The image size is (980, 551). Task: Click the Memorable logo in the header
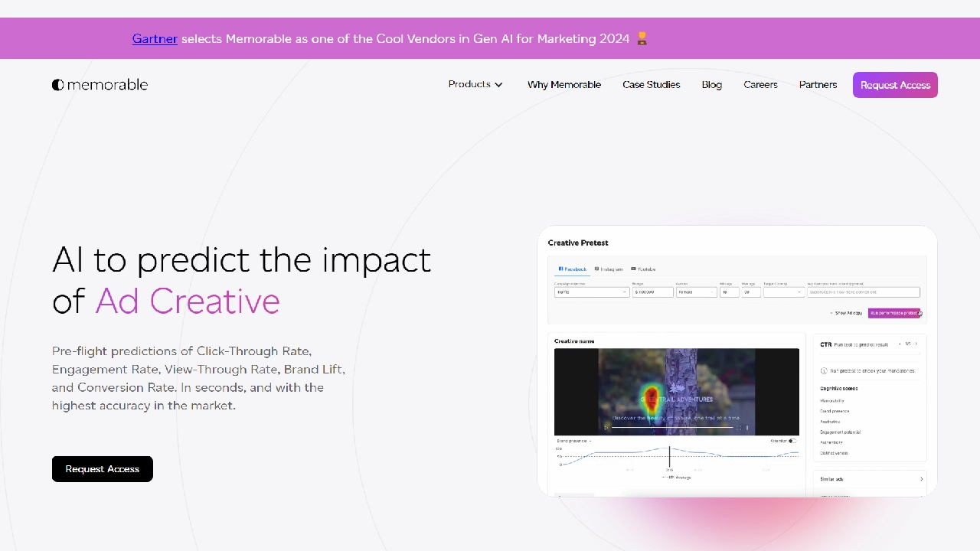click(100, 85)
